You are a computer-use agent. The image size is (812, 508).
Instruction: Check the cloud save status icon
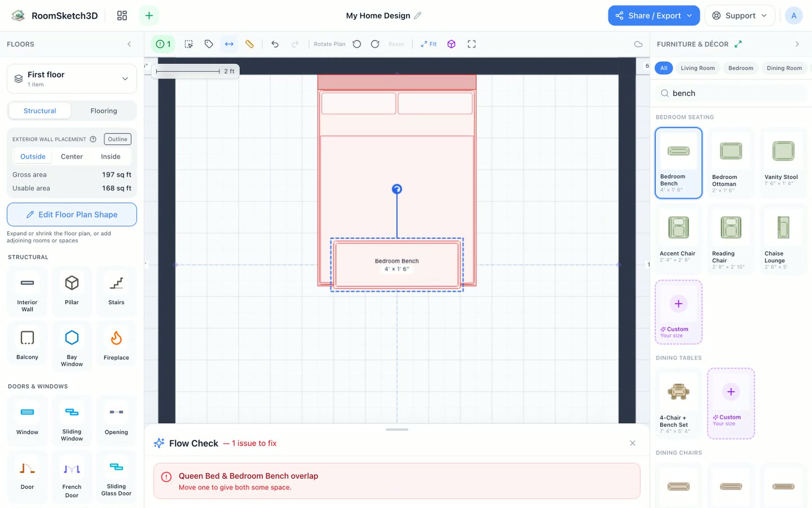[x=638, y=44]
